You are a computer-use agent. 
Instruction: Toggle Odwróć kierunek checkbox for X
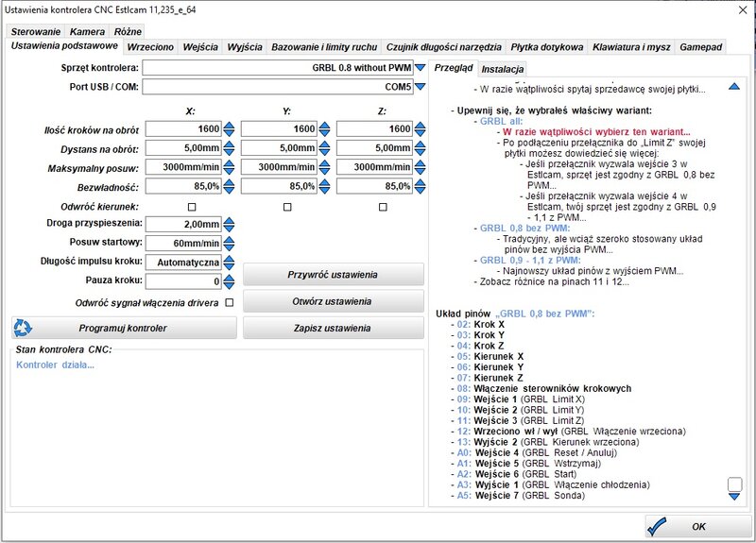point(192,207)
